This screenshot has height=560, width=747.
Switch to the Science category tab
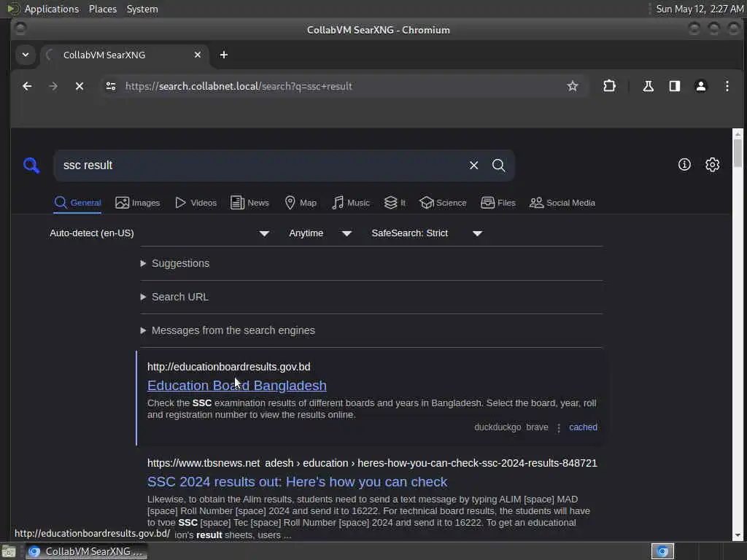(443, 203)
